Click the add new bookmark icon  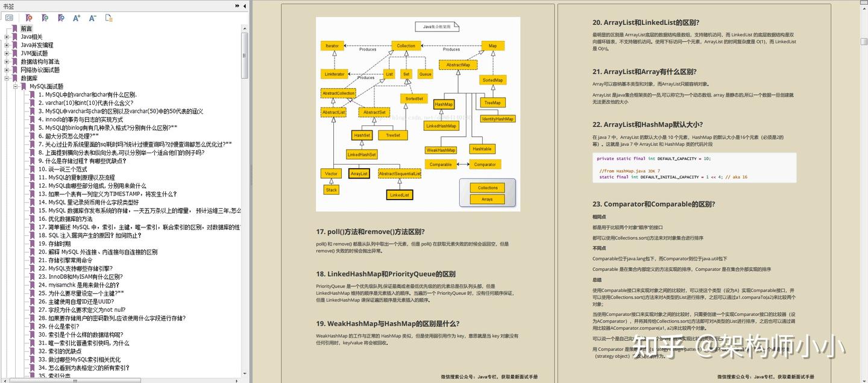point(45,18)
